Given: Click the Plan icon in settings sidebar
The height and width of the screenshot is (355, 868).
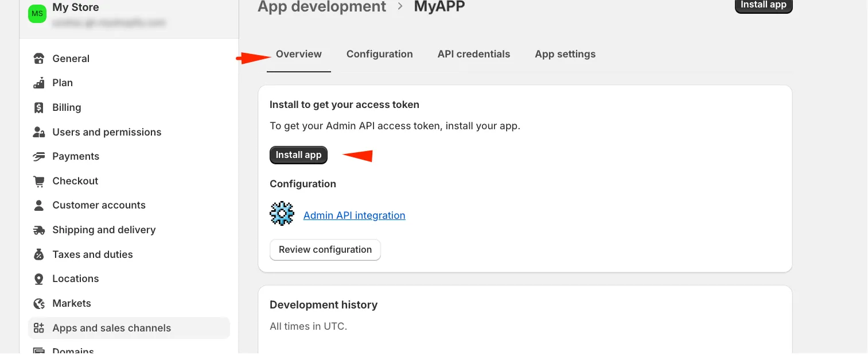Looking at the screenshot, I should [x=39, y=83].
